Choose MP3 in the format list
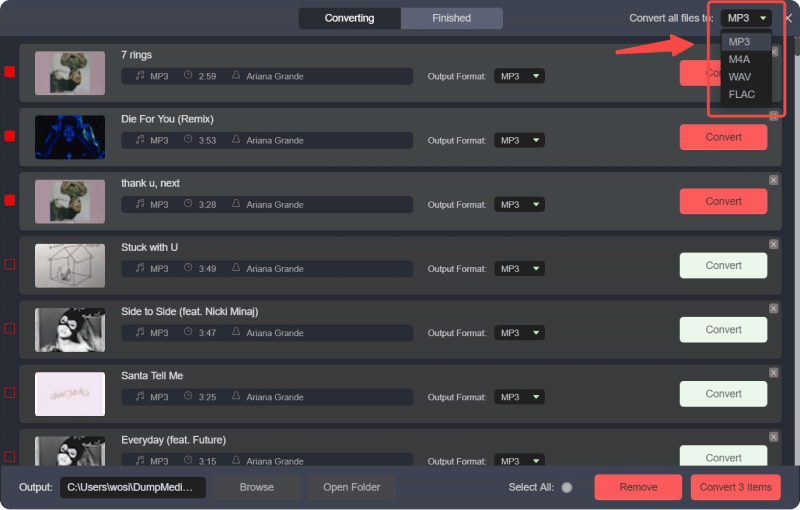This screenshot has height=510, width=800. click(745, 42)
